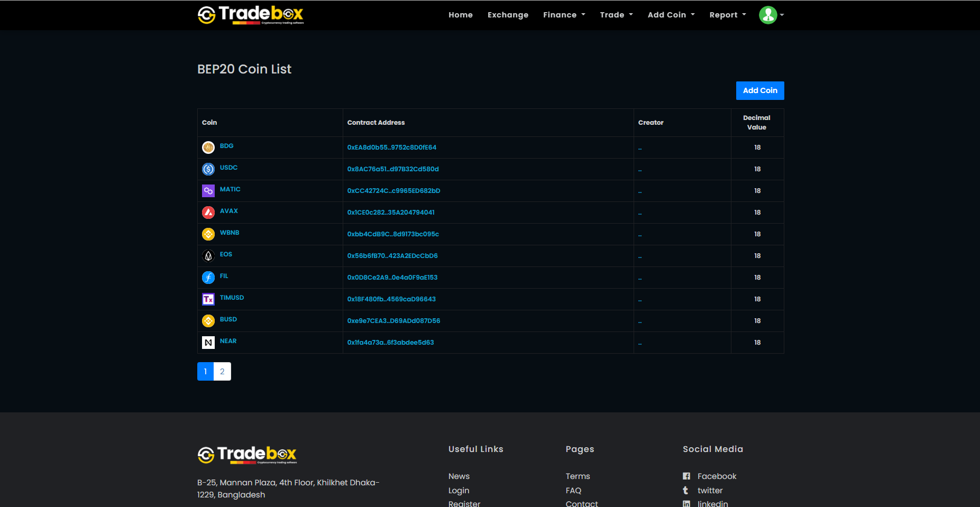
Task: Open the user profile avatar menu
Action: (x=771, y=15)
